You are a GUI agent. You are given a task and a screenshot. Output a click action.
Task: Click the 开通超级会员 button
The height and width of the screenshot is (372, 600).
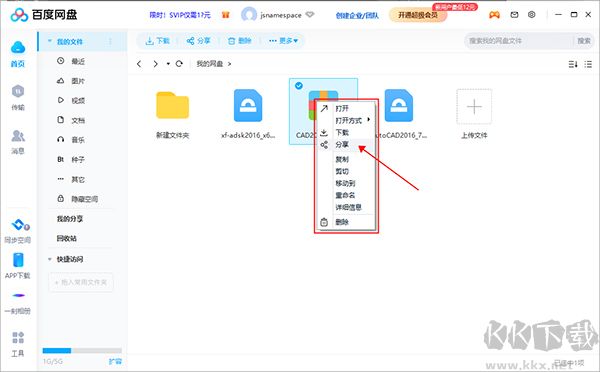point(418,15)
